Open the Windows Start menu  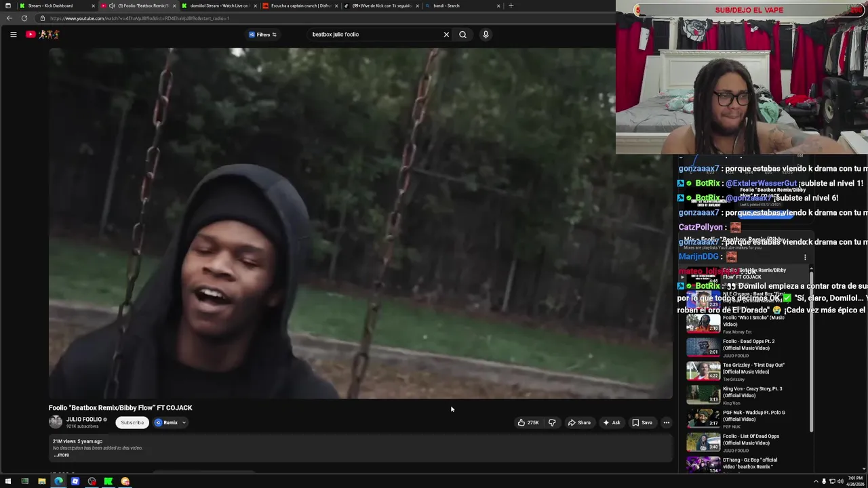pos(8,481)
